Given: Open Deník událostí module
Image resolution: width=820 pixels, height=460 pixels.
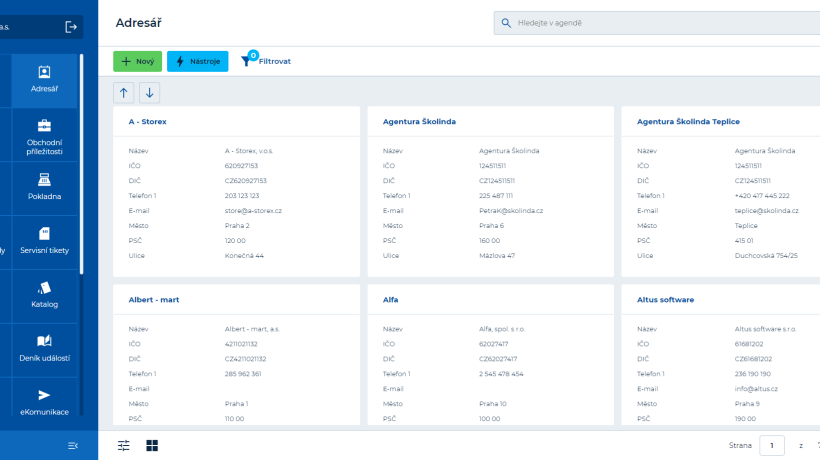Looking at the screenshot, I should 44,349.
